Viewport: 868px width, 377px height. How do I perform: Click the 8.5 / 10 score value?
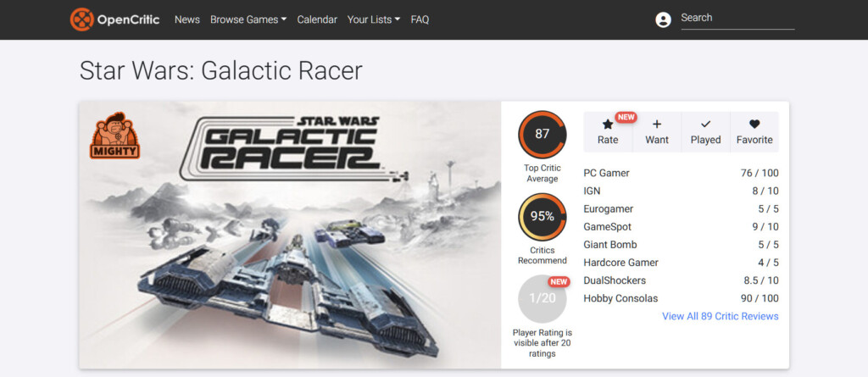coord(761,280)
